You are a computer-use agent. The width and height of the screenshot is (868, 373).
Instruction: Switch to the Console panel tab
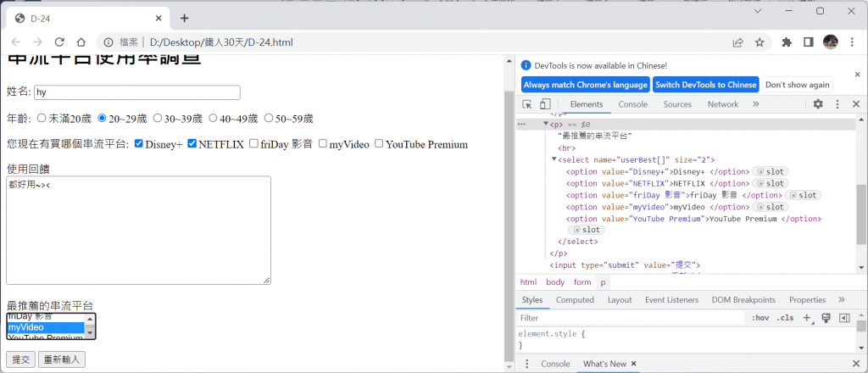[x=632, y=104]
